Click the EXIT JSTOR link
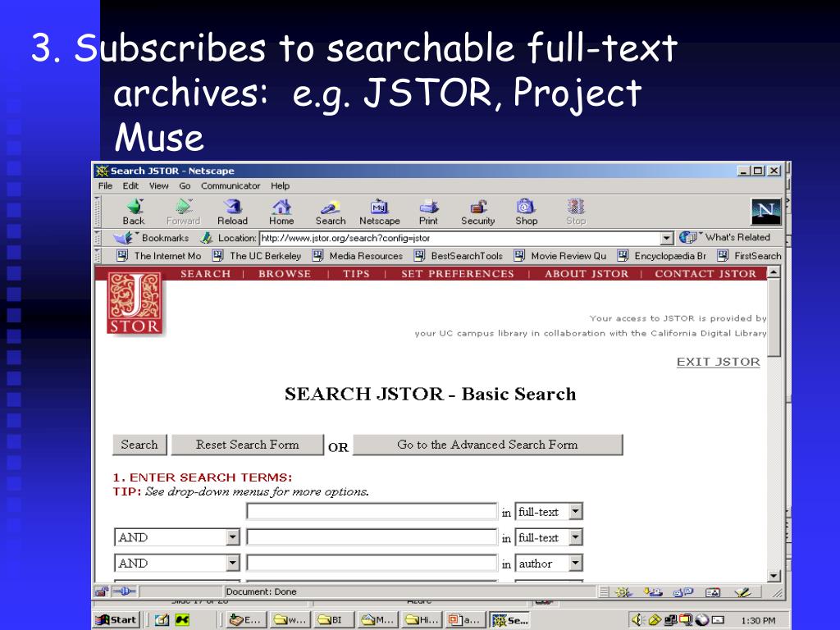 coord(718,362)
